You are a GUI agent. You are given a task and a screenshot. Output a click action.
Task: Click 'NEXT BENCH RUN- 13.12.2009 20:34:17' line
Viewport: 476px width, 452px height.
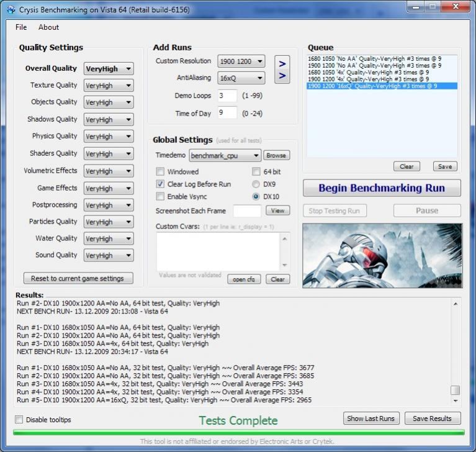(92, 351)
